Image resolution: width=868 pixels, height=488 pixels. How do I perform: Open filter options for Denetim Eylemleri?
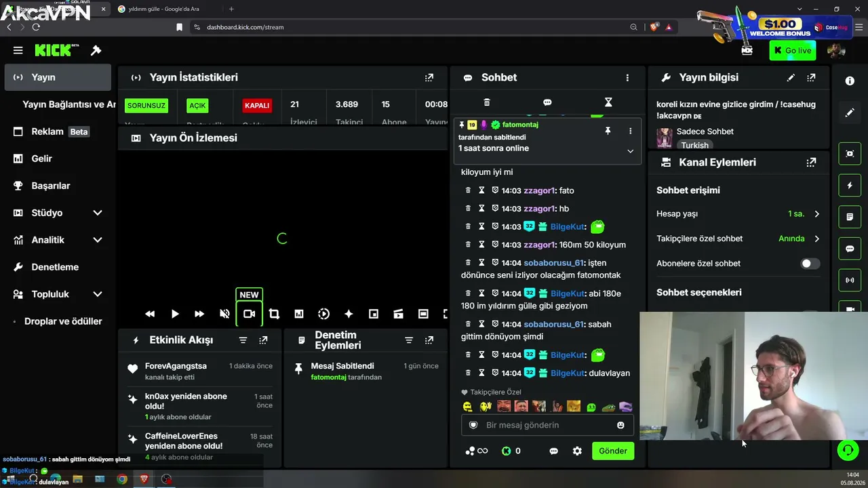(x=409, y=340)
